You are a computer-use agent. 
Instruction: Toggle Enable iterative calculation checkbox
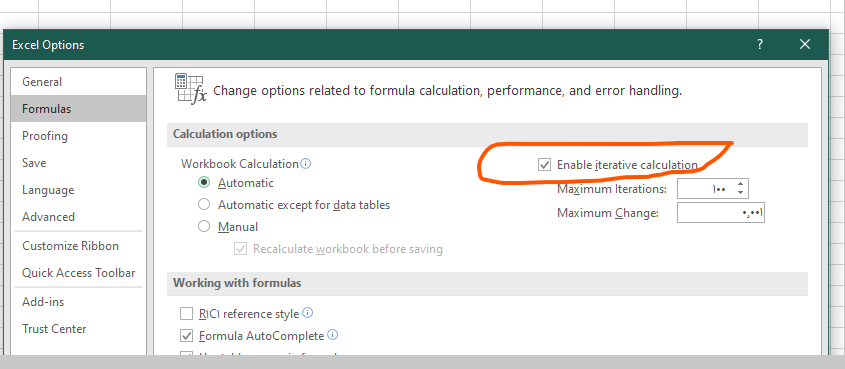pos(544,165)
